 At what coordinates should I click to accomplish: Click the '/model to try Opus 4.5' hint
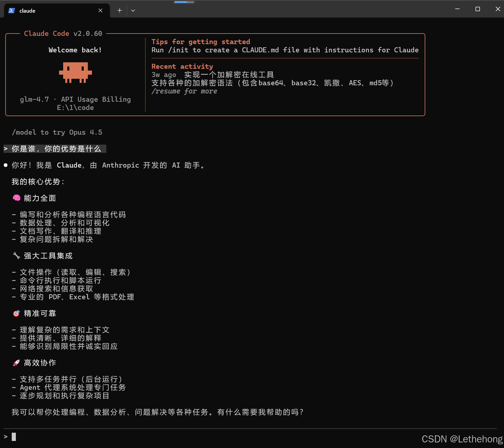point(57,132)
